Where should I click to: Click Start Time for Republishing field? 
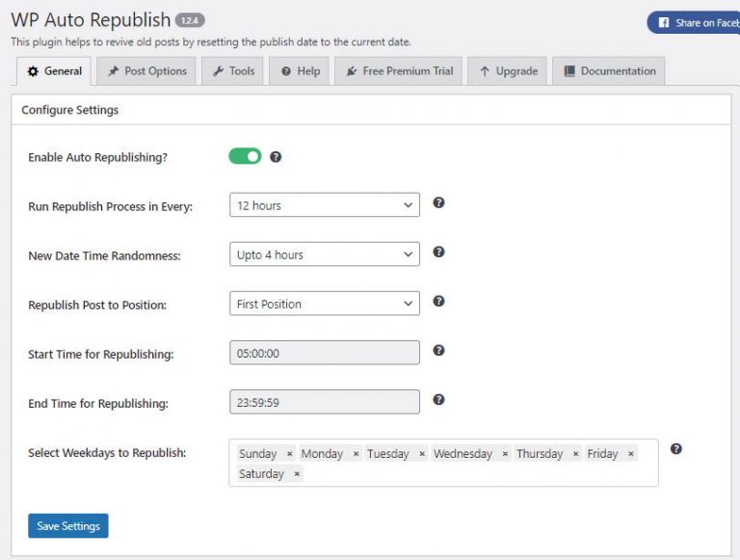pyautogui.click(x=325, y=353)
